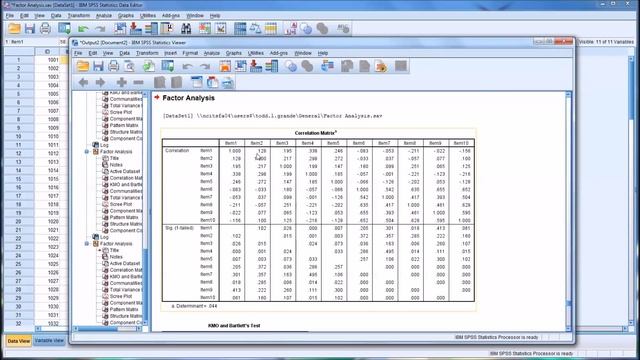Save output document in Viewer toolbar

coord(98,66)
